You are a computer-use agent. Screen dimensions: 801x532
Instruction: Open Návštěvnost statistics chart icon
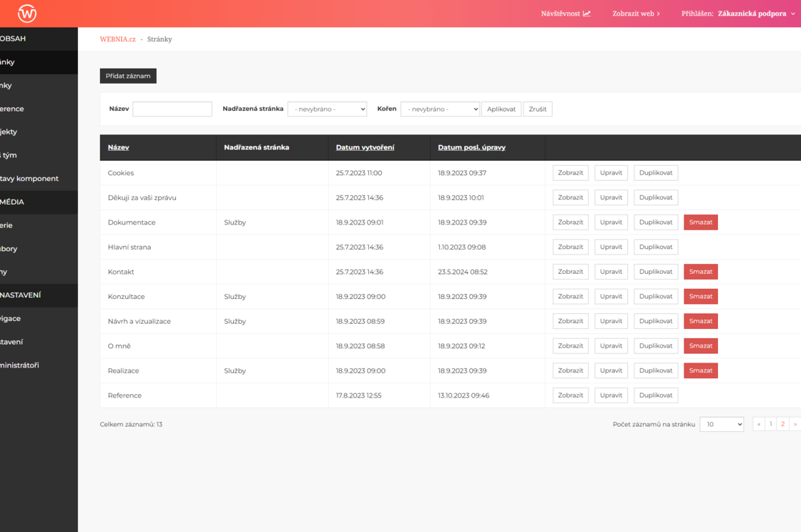pyautogui.click(x=587, y=14)
